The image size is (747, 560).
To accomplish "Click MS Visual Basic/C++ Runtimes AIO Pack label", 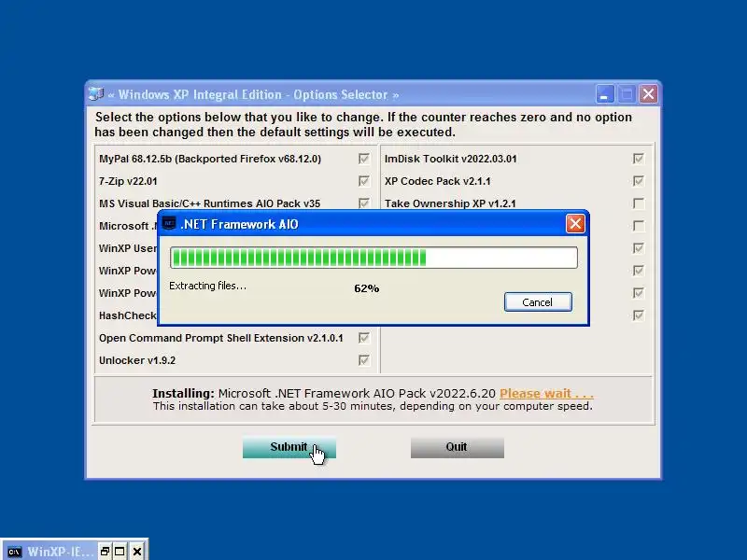I will pyautogui.click(x=209, y=203).
